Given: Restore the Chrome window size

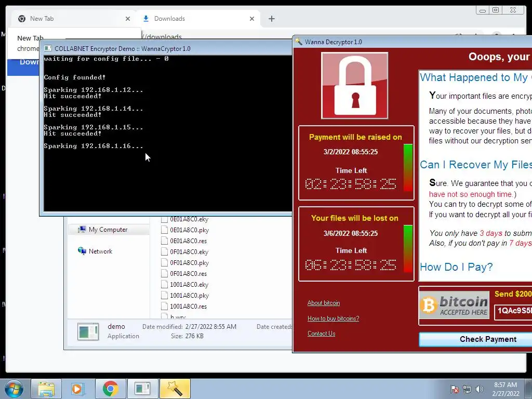Looking at the screenshot, I should (496, 10).
